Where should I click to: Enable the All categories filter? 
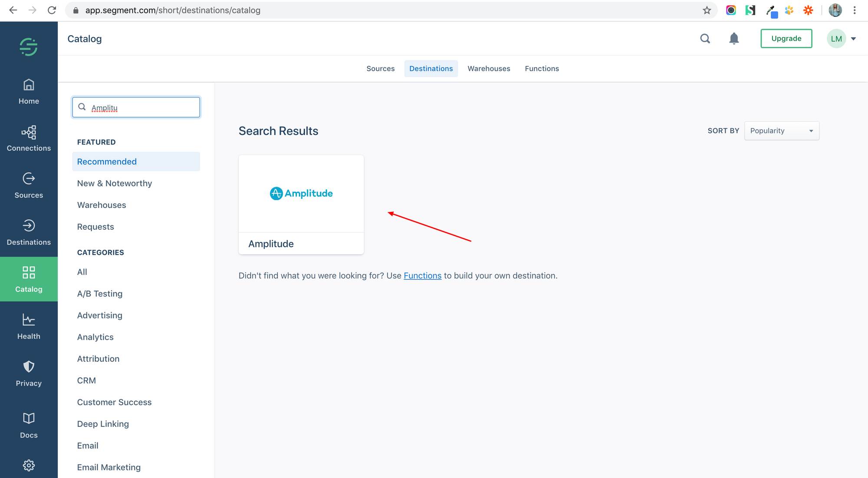click(82, 272)
